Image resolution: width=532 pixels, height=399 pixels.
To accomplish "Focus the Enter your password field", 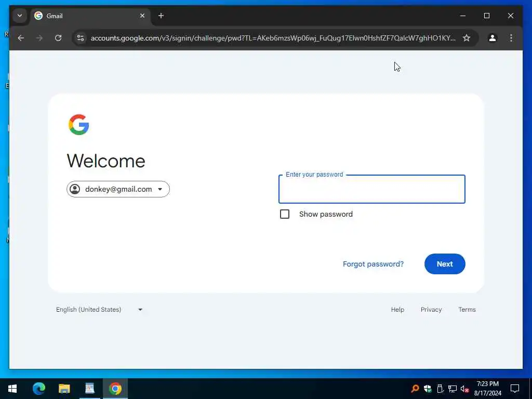I will (x=371, y=189).
